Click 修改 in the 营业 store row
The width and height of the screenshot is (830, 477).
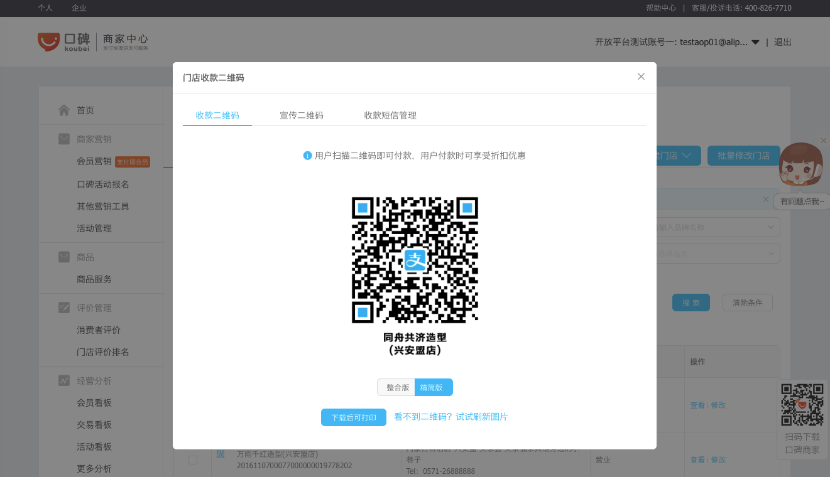(718, 460)
